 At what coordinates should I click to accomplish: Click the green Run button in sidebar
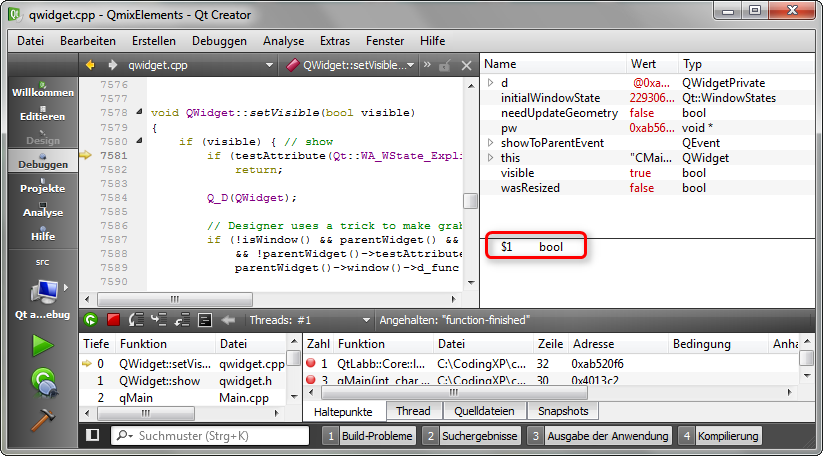point(42,345)
